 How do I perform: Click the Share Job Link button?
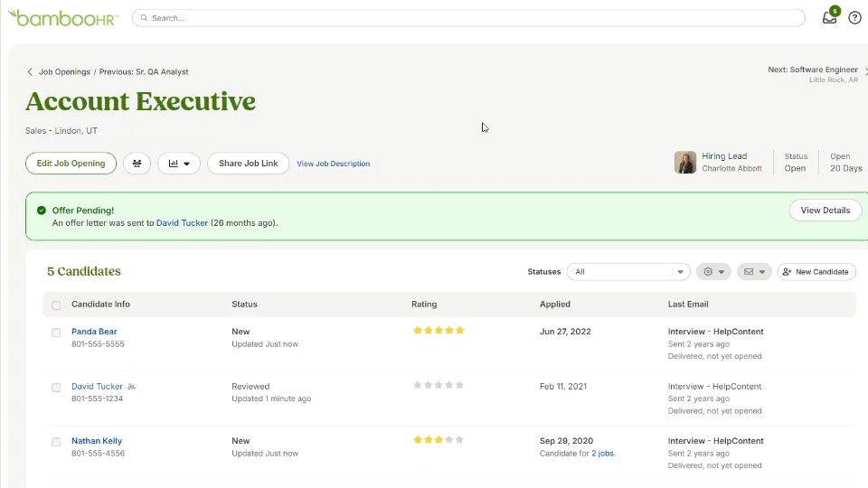(248, 164)
